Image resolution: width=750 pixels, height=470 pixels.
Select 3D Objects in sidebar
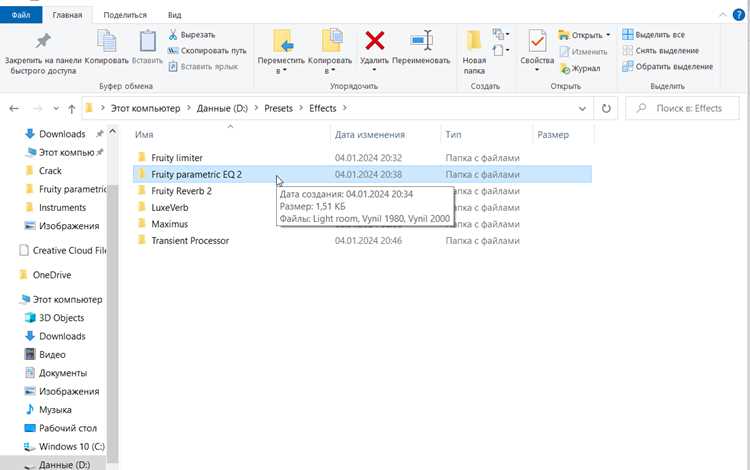click(61, 318)
